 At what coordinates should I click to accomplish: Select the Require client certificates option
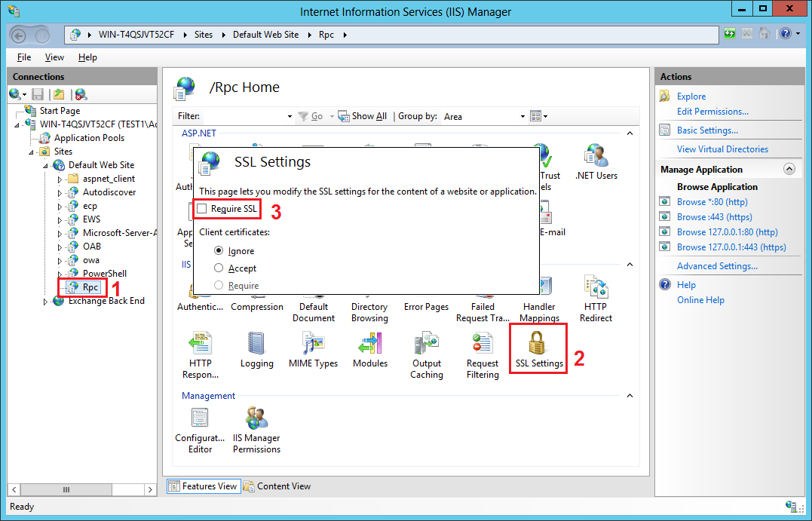pyautogui.click(x=219, y=285)
